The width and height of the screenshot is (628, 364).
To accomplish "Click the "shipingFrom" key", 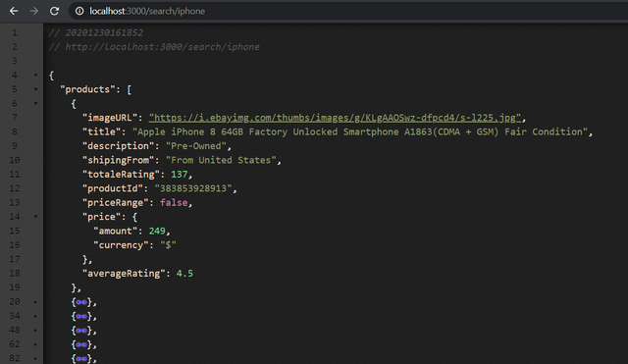I will [x=118, y=160].
